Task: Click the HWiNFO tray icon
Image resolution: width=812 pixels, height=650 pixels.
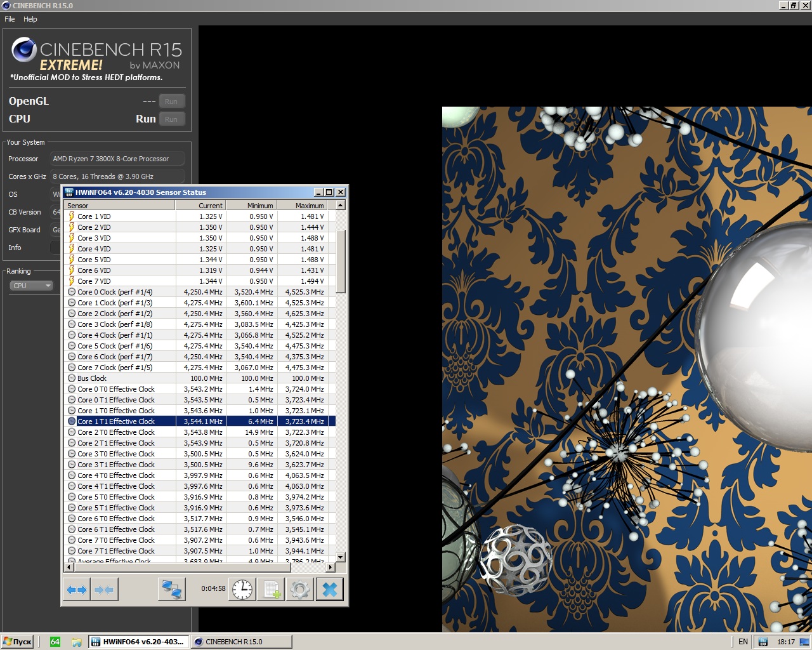Action: [x=764, y=642]
